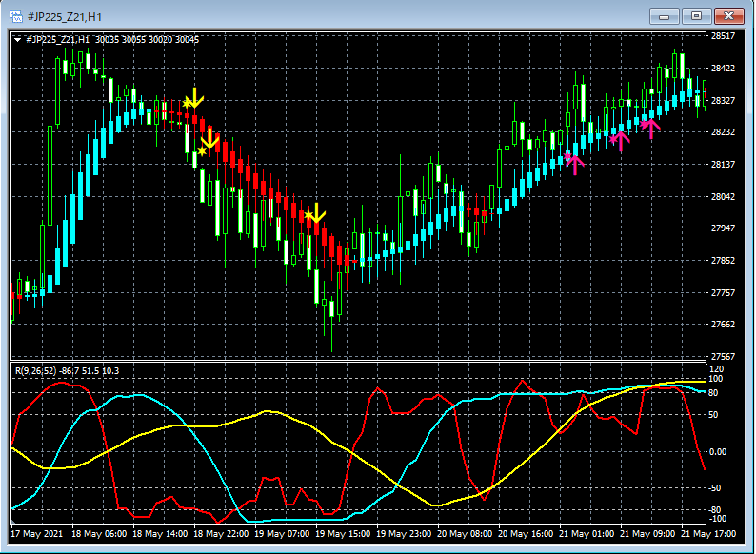Viewport: 756px width, 554px height.
Task: Click the 20 May 08:00 time label
Action: [x=465, y=534]
